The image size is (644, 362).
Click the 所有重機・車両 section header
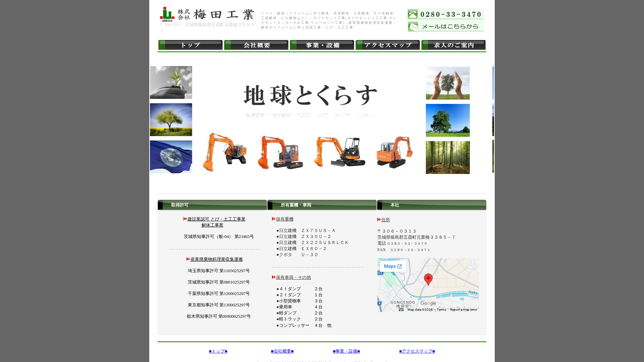click(322, 205)
